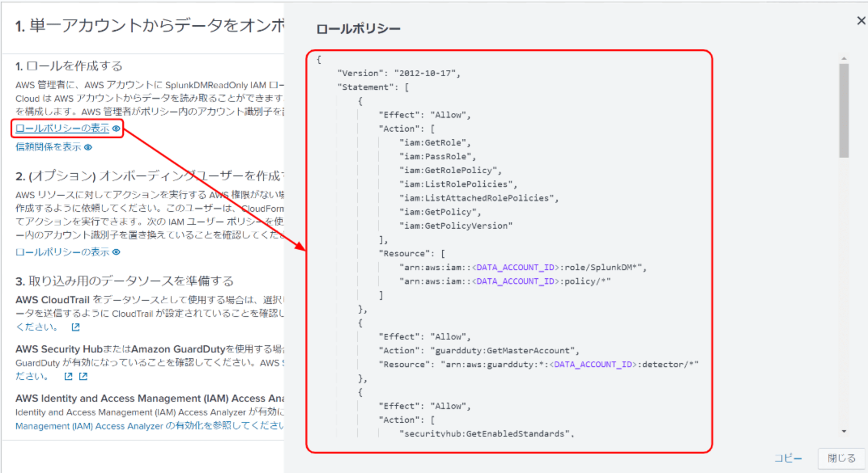This screenshot has height=473, width=868.
Task: Click the 閉じる button
Action: coord(841,458)
